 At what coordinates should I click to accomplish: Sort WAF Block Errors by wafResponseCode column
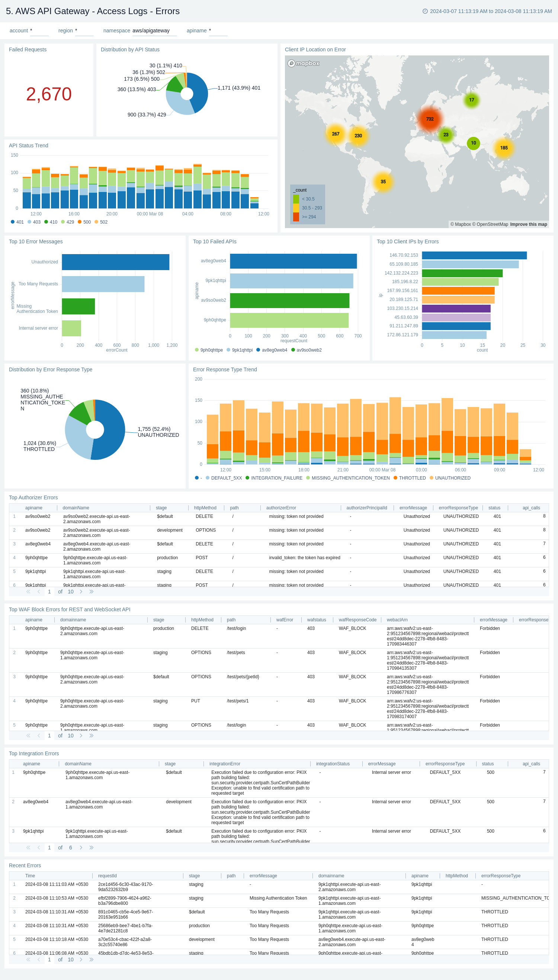357,620
